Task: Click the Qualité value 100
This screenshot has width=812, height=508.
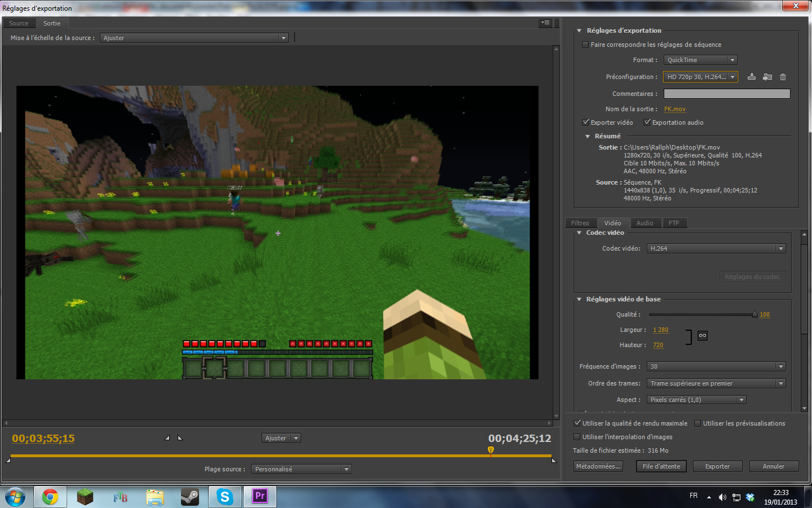Action: [765, 314]
